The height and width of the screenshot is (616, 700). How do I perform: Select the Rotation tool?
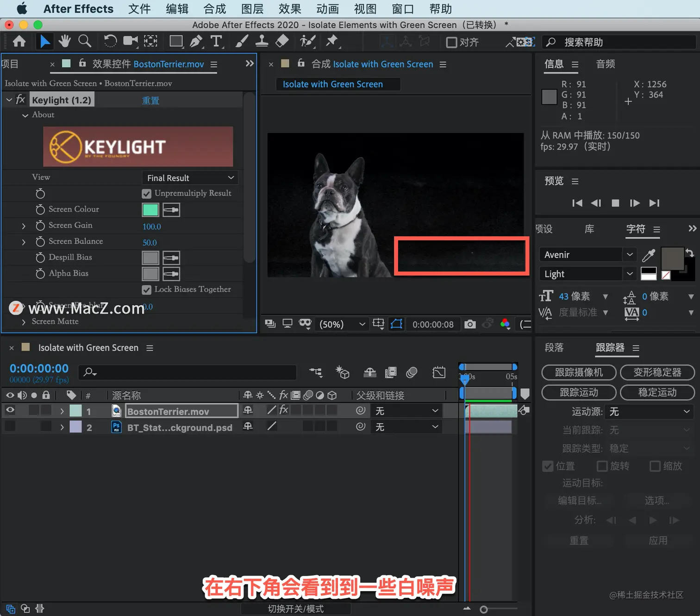[110, 41]
